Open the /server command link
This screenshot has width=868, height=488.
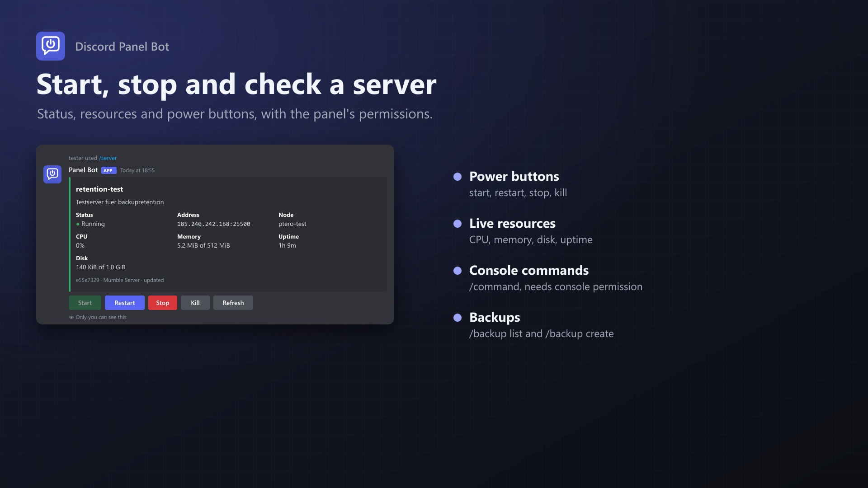coord(108,158)
